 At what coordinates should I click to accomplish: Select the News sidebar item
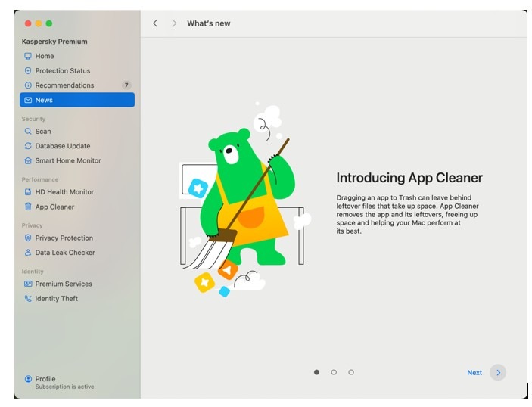point(77,100)
